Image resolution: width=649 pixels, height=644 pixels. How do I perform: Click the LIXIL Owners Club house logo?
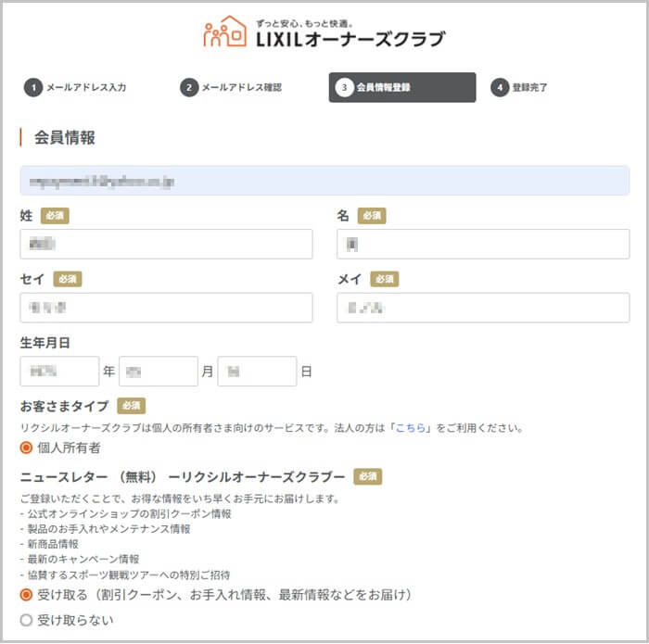(224, 32)
